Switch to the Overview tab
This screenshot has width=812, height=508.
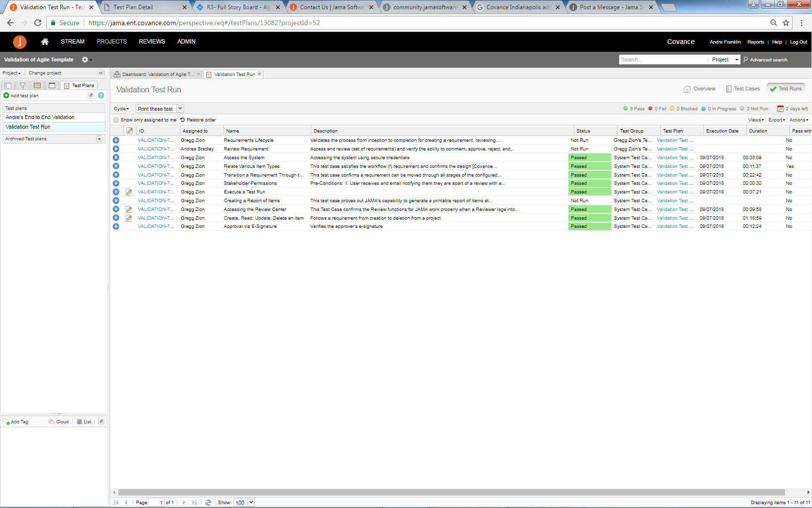[x=699, y=89]
